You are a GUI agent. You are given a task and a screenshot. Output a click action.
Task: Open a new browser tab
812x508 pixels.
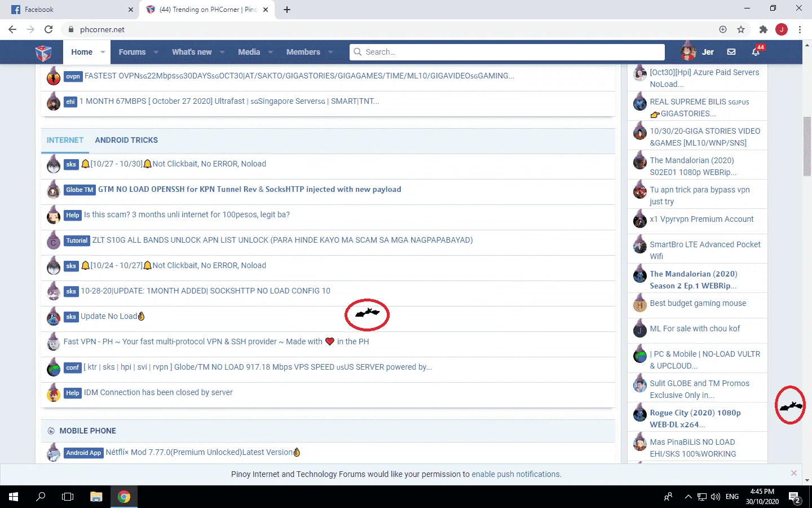(x=286, y=10)
